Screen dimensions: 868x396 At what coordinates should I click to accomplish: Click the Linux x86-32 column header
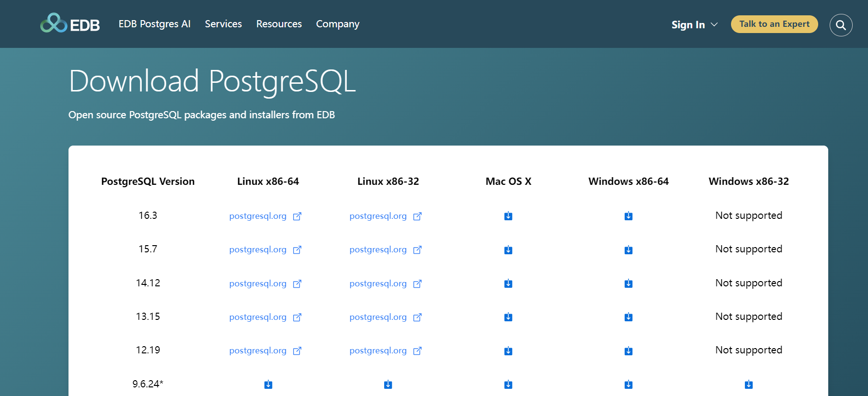click(388, 181)
